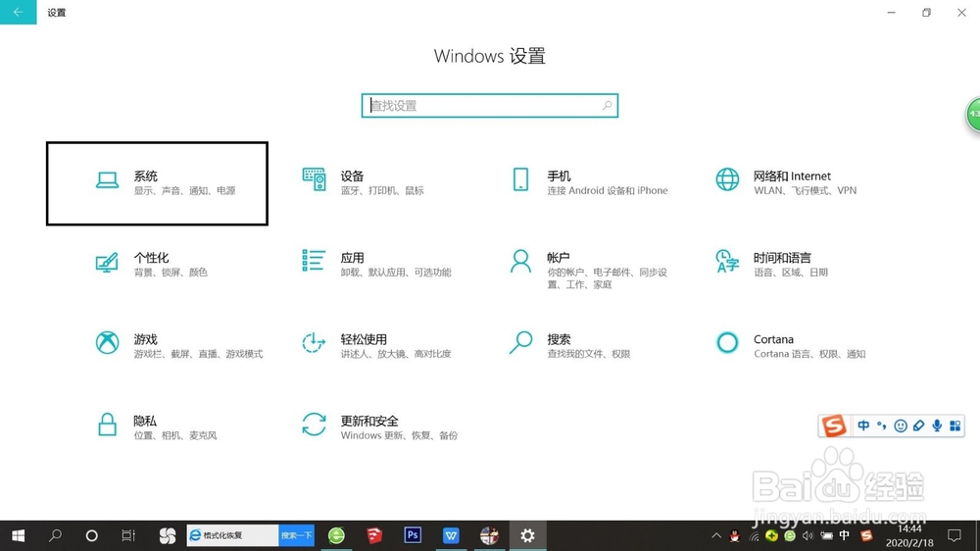Screen dimensions: 980x551
Task: Open the 游戏 settings category
Action: (x=178, y=345)
